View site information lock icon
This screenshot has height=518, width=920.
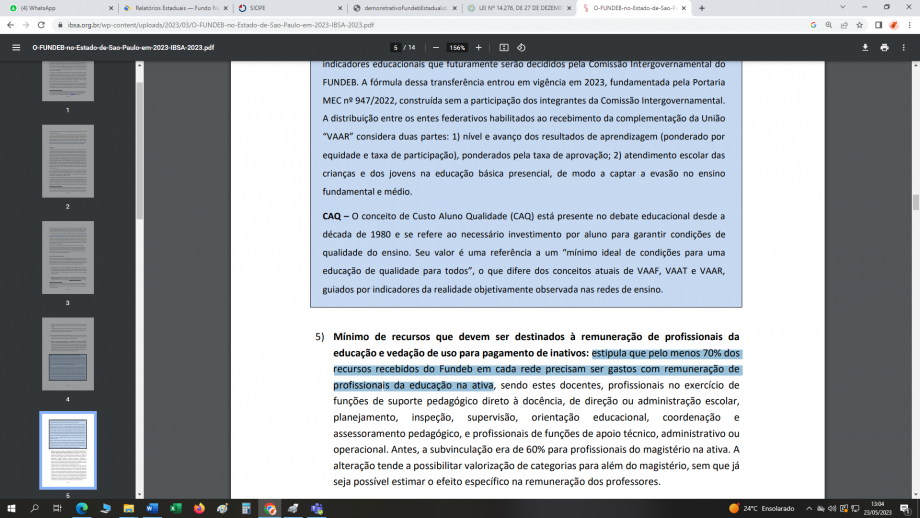pos(59,25)
